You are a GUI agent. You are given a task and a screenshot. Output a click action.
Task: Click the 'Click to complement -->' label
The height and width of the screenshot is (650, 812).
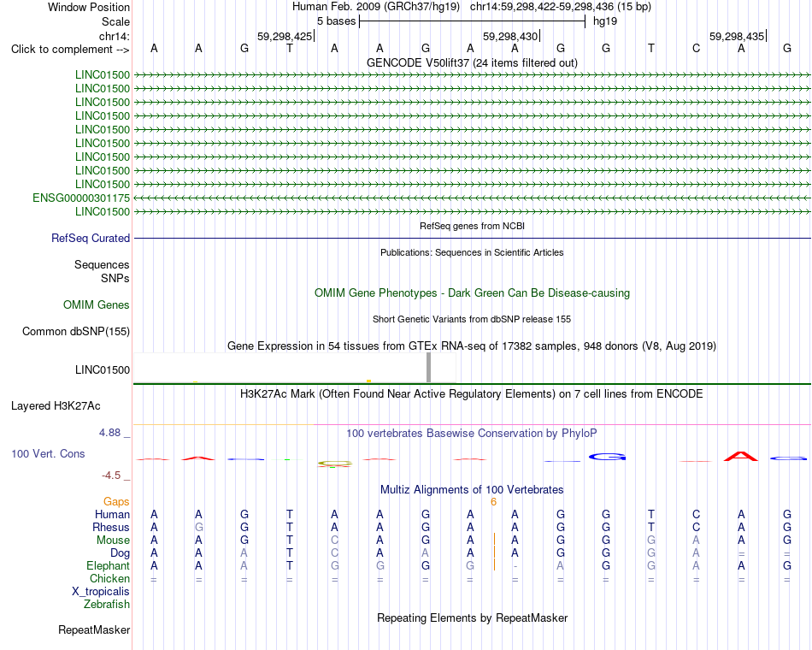[x=70, y=50]
